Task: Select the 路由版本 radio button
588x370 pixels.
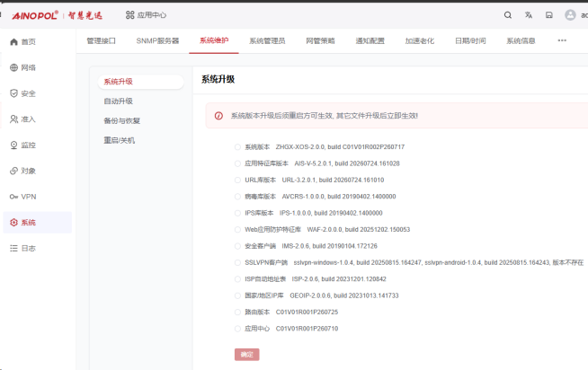Action: [237, 313]
